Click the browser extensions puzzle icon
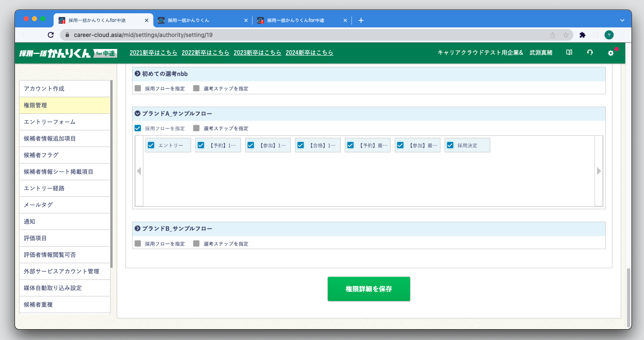The image size is (644, 340). point(582,35)
